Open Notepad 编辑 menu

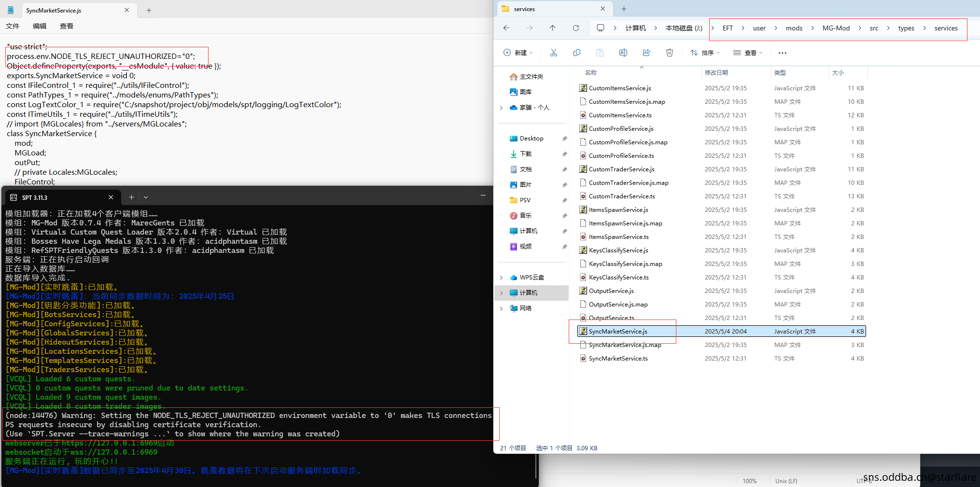coord(40,26)
